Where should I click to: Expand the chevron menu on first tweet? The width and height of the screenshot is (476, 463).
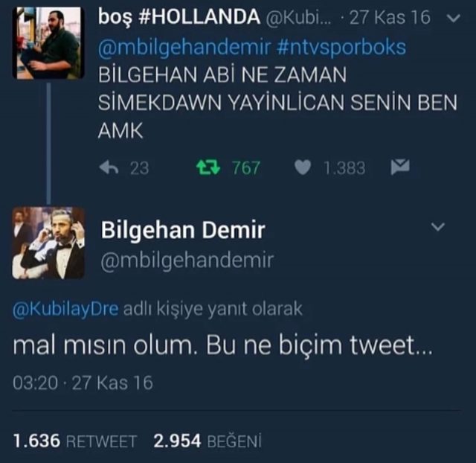[x=454, y=18]
